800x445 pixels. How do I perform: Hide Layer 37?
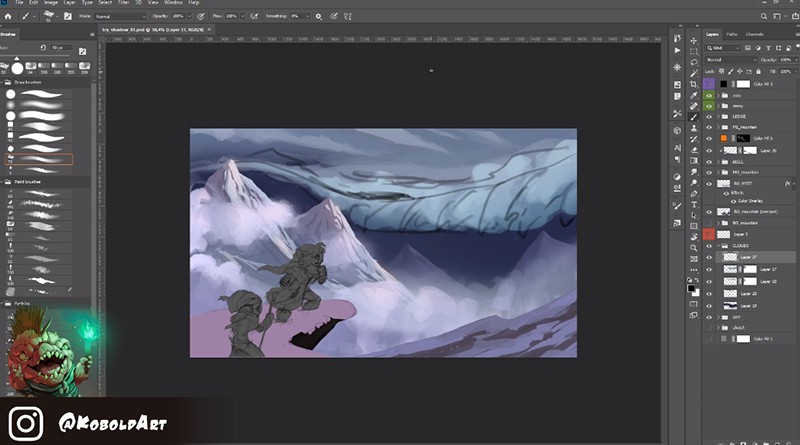[709, 257]
